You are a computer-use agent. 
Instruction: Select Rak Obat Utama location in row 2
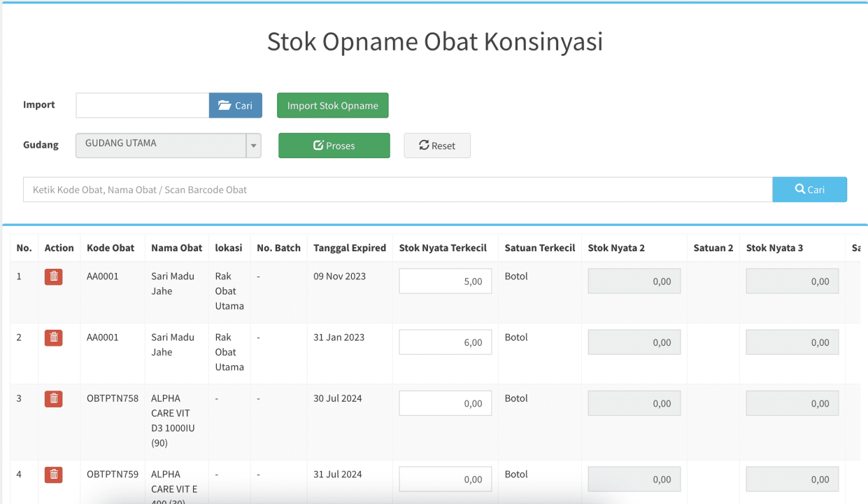[229, 352]
